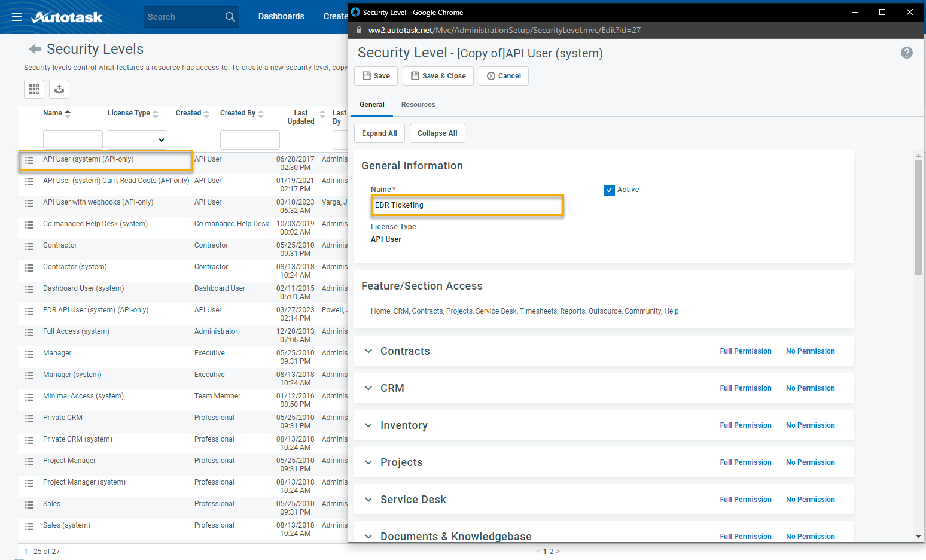Set Full Permission for Contracts
The image size is (926, 560).
(x=745, y=351)
